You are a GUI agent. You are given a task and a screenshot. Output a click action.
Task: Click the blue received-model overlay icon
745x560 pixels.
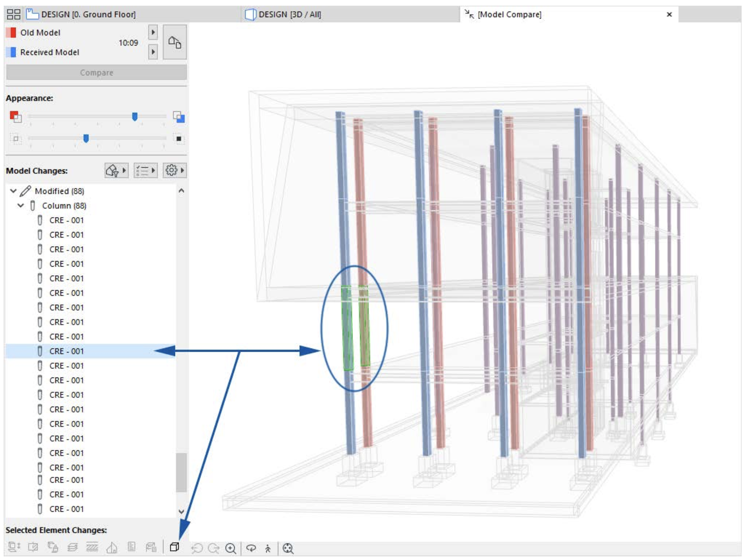coord(179,117)
